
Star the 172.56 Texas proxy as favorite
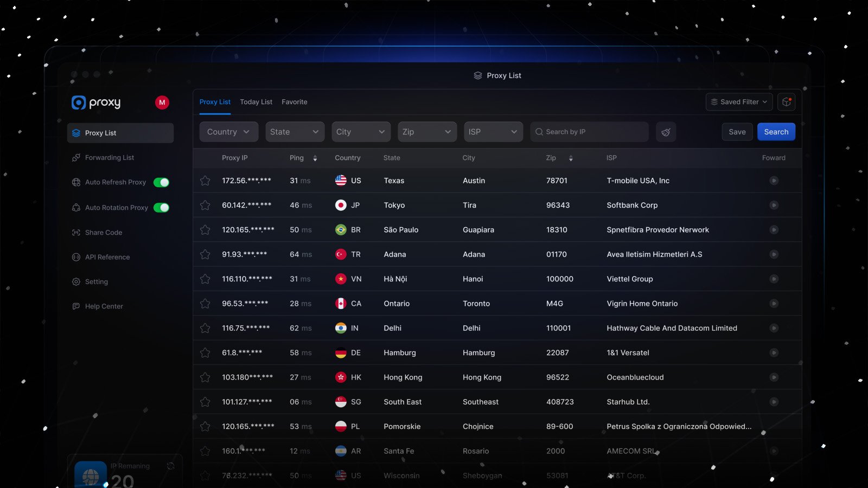point(205,181)
